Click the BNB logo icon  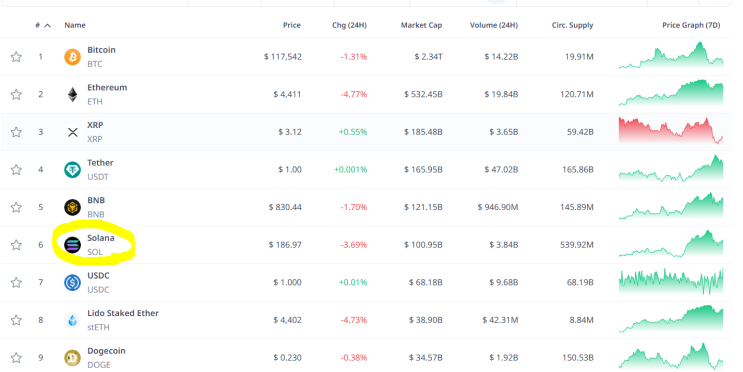72,207
